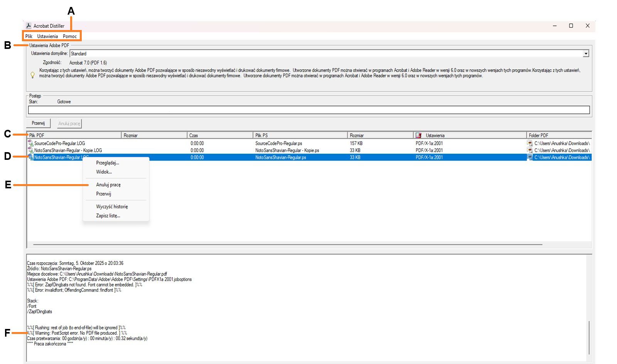Open the Ustawienia menu in the menu bar
This screenshot has width=617, height=364.
click(47, 36)
